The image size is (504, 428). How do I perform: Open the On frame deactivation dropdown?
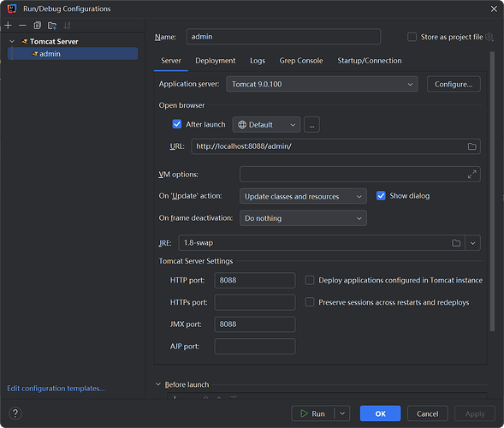(303, 218)
